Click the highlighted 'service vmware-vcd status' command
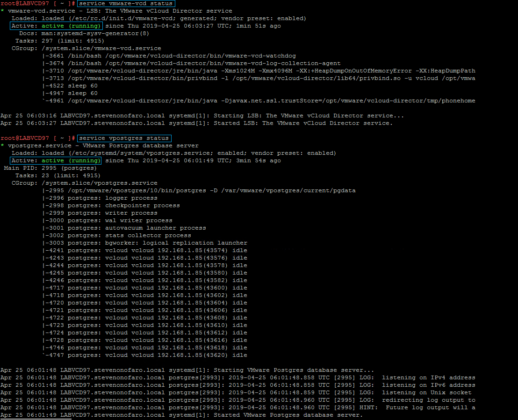The height and width of the screenshot is (420, 518). pos(126,4)
